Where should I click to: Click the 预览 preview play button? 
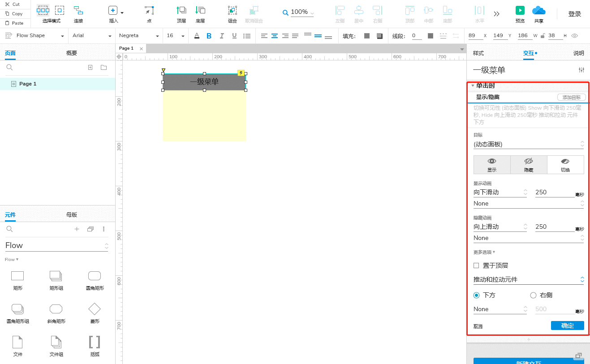coord(520,10)
